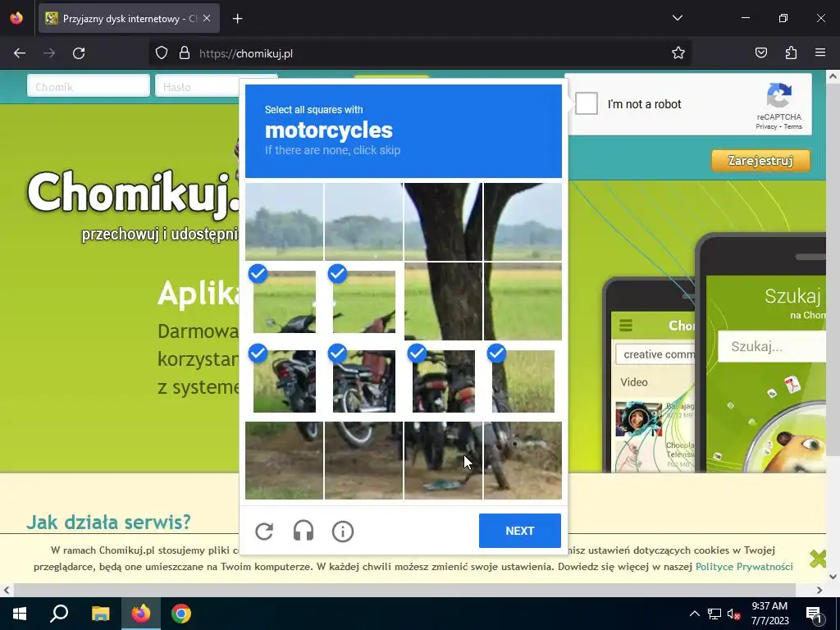Screen dimensions: 840x630
Task: Reload the captcha challenge
Action: point(264,531)
